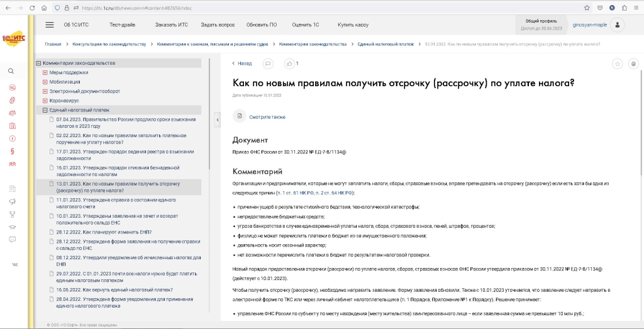The width and height of the screenshot is (644, 329).
Task: Click the 'Назад' back link
Action: coord(242,64)
